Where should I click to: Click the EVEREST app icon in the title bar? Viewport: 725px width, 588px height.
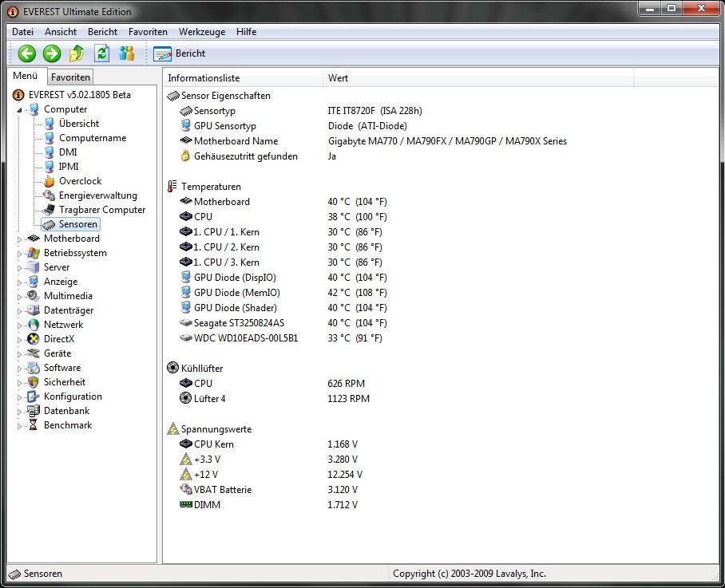coord(13,11)
